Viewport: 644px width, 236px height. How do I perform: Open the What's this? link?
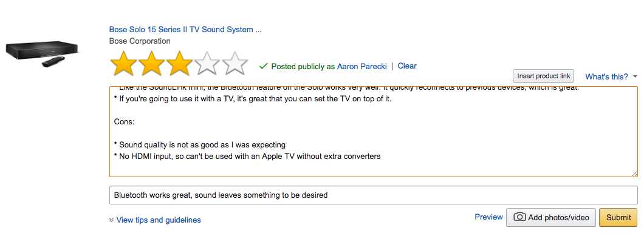pos(606,77)
